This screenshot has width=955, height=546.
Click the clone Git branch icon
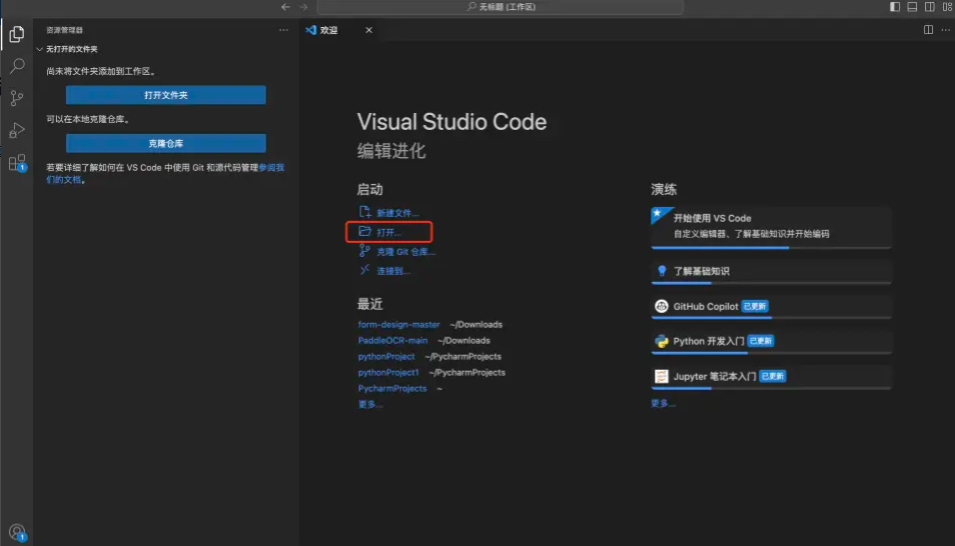coord(365,250)
